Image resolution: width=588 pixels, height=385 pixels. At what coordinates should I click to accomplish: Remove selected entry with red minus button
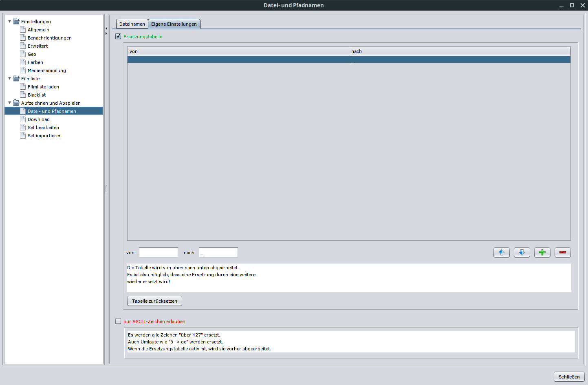(562, 253)
